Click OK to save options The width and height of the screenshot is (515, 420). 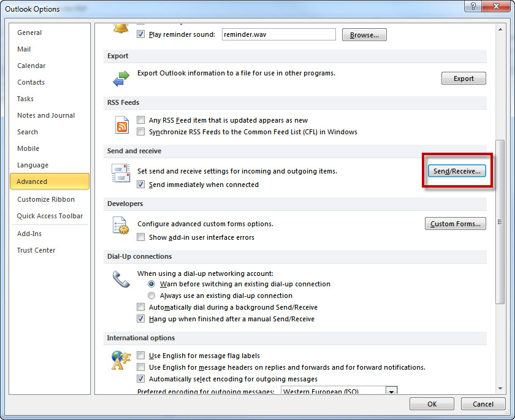point(432,404)
